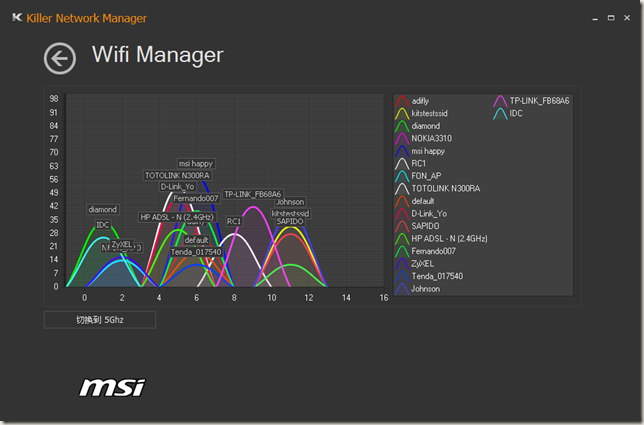The width and height of the screenshot is (644, 425).
Task: Click the IDC curve legend icon
Action: coord(500,114)
